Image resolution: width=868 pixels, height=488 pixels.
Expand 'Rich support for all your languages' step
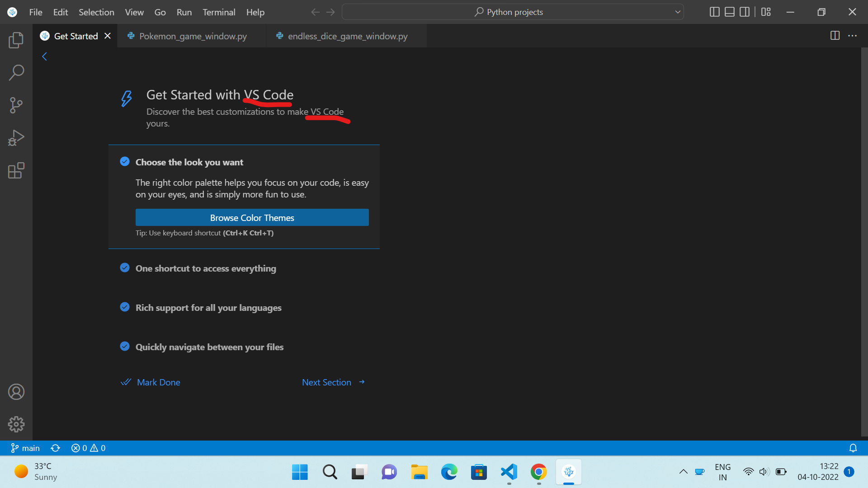click(208, 308)
